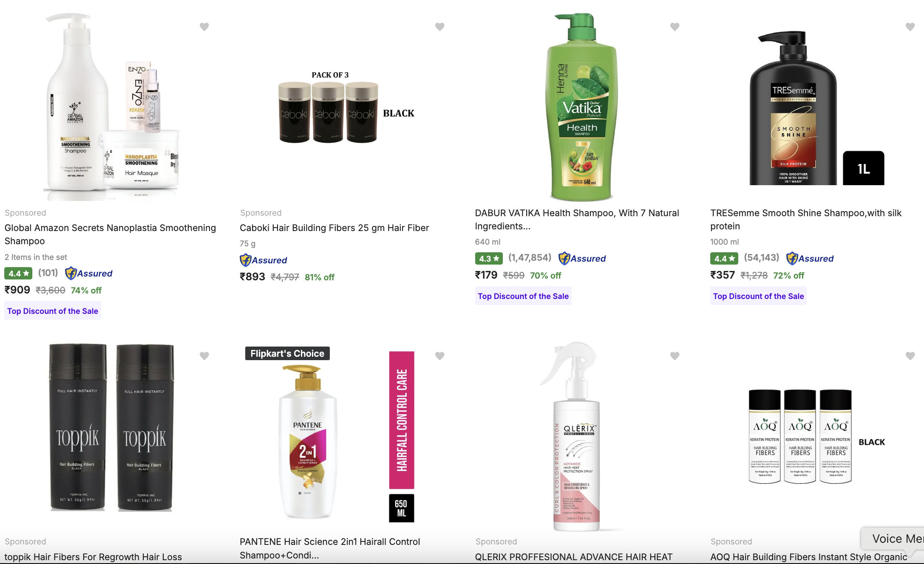Click heart icon on Pantene 2in1 shampoo
Screen dimensions: 924x564
tap(439, 356)
